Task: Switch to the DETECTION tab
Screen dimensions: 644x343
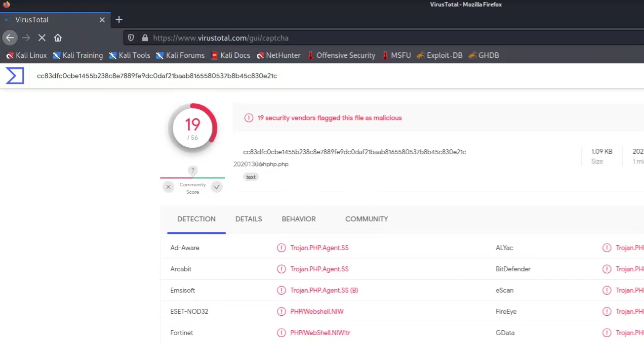Action: point(197,219)
